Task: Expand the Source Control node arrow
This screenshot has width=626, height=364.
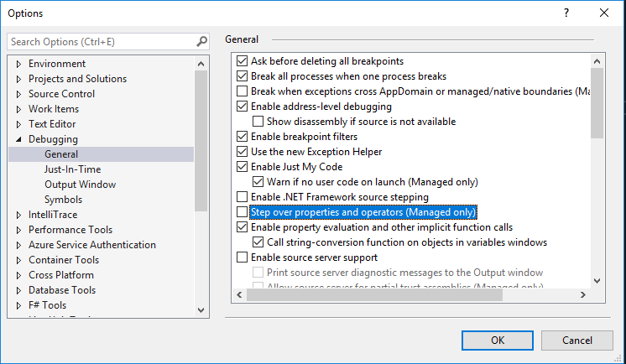Action: tap(18, 94)
